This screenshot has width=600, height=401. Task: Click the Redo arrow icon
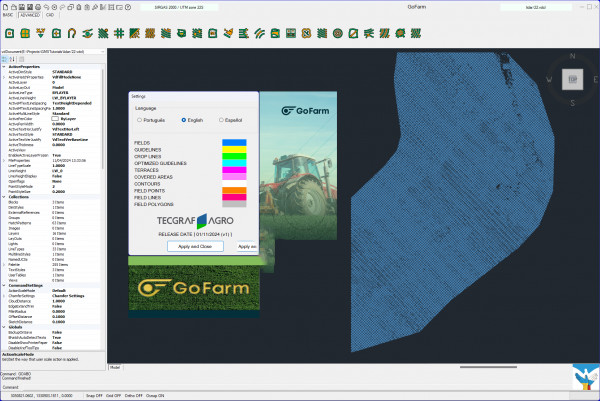(62, 7)
